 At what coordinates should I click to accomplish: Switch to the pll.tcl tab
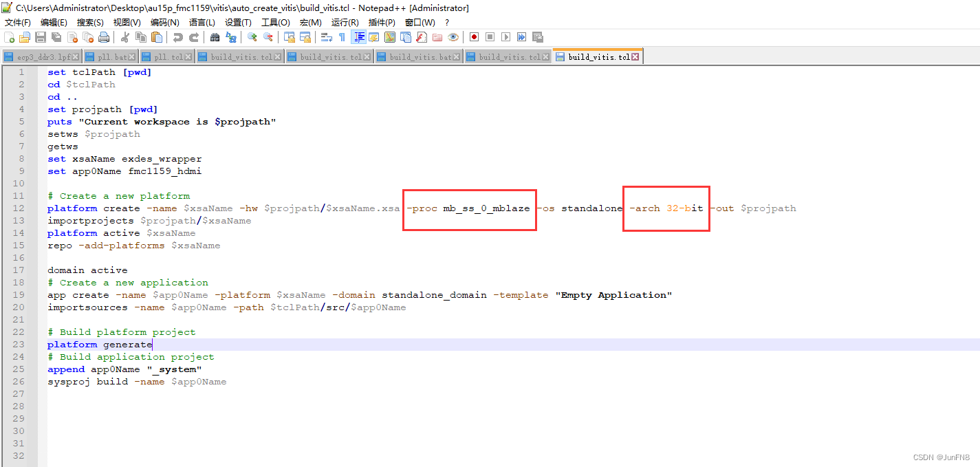pos(168,57)
